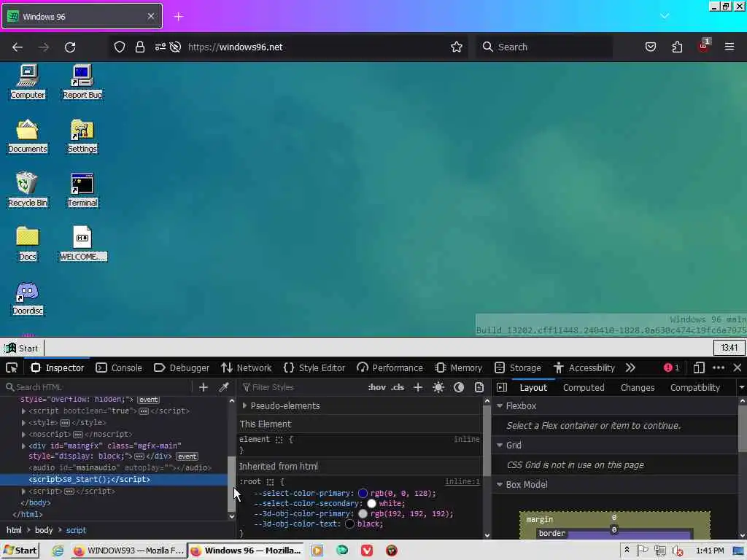This screenshot has height=560, width=747.
Task: Launch the Terminal desktop shortcut
Action: click(82, 190)
